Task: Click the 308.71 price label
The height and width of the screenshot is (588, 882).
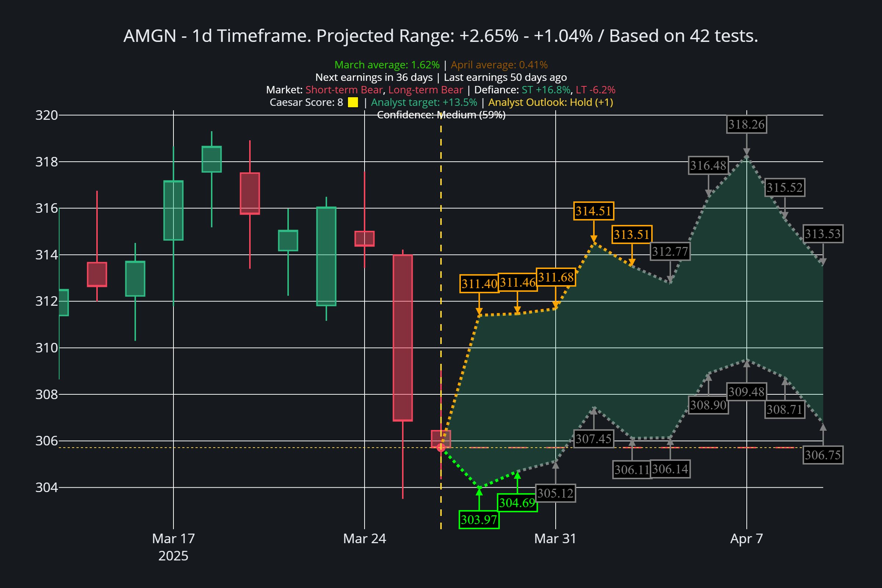Action: click(785, 409)
